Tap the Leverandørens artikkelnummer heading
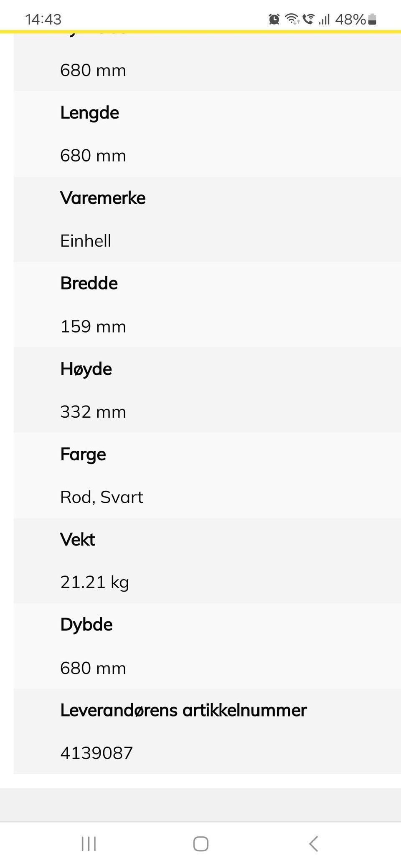Screen dimensions: 401x868 click(183, 710)
